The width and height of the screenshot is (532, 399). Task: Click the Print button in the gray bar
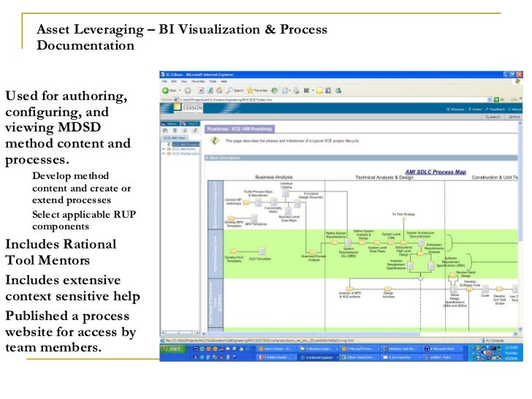point(514,117)
